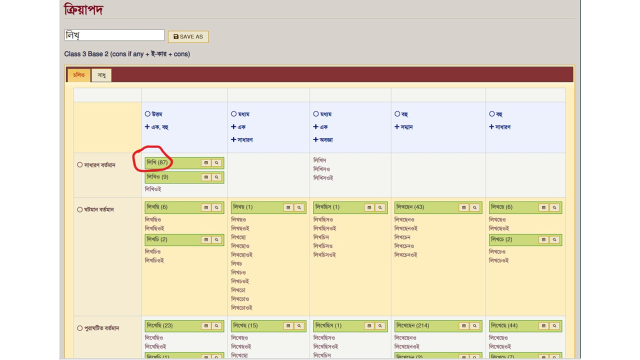Open table icon on the (15) entry
Viewport: 640px width, 360px height.
[289, 326]
